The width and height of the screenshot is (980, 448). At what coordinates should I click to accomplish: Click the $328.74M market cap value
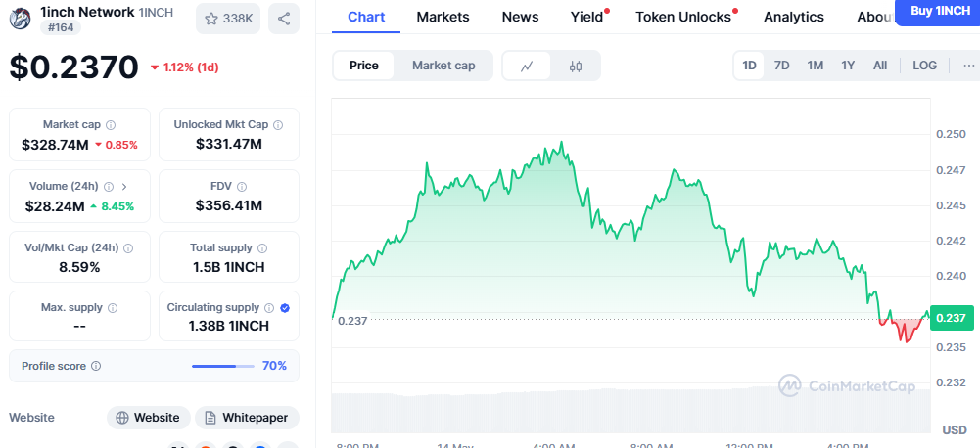[x=55, y=145]
